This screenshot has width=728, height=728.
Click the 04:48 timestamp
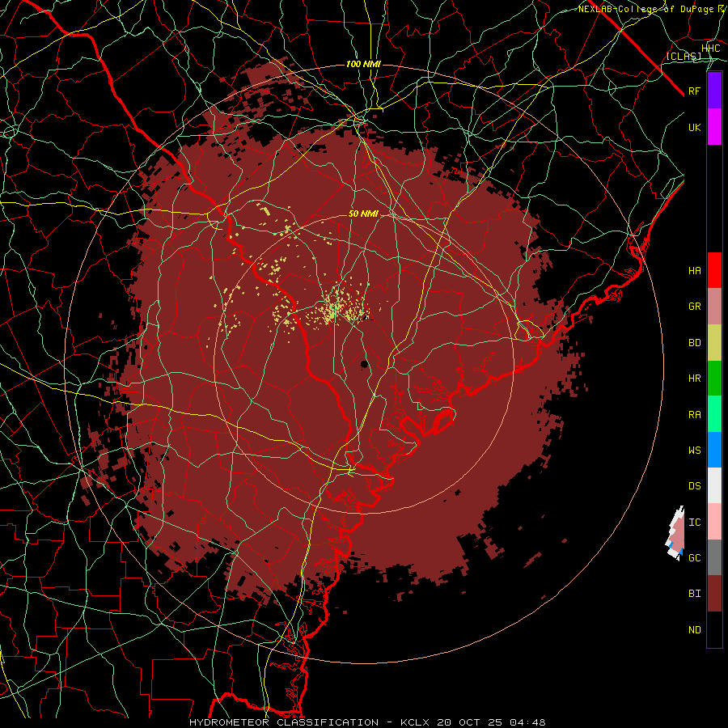(527, 722)
